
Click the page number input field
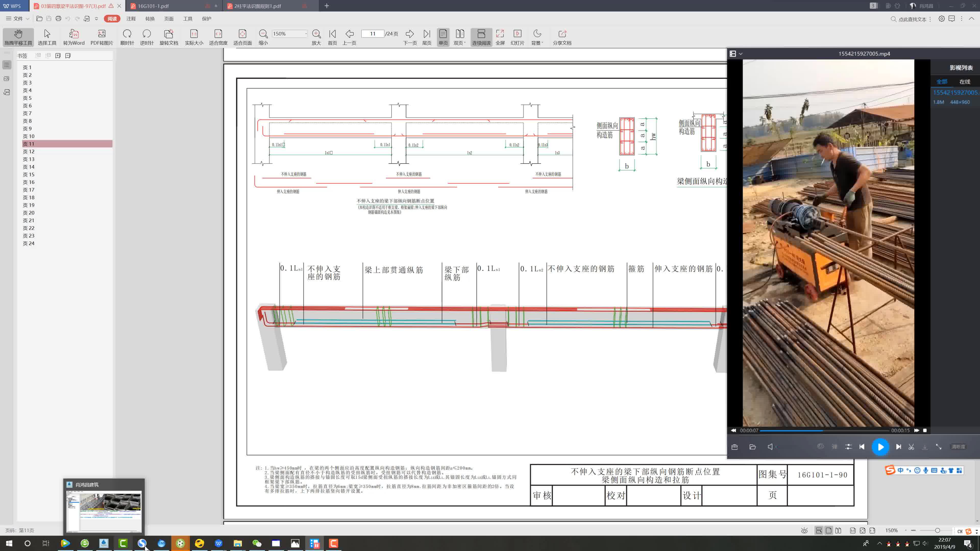(372, 34)
